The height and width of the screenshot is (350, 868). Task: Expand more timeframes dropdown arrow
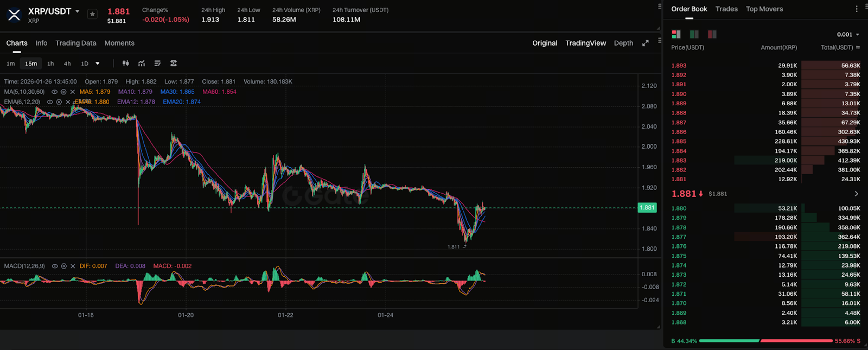point(98,63)
